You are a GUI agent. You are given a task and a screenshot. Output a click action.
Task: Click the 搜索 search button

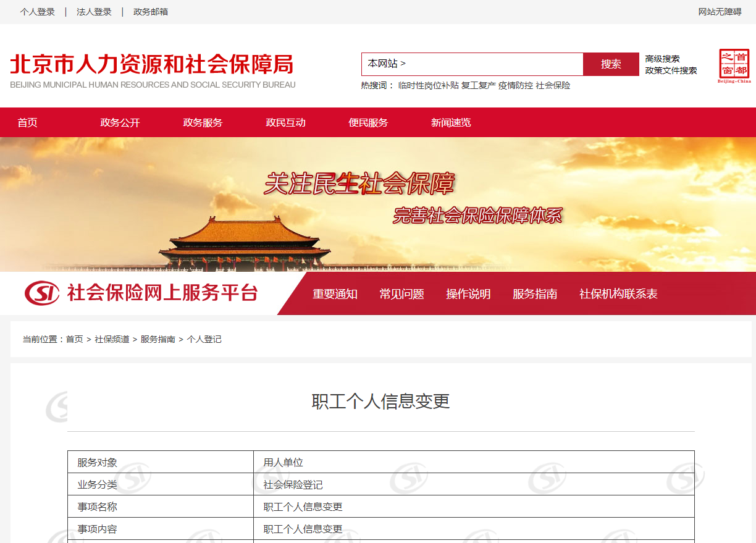click(611, 64)
